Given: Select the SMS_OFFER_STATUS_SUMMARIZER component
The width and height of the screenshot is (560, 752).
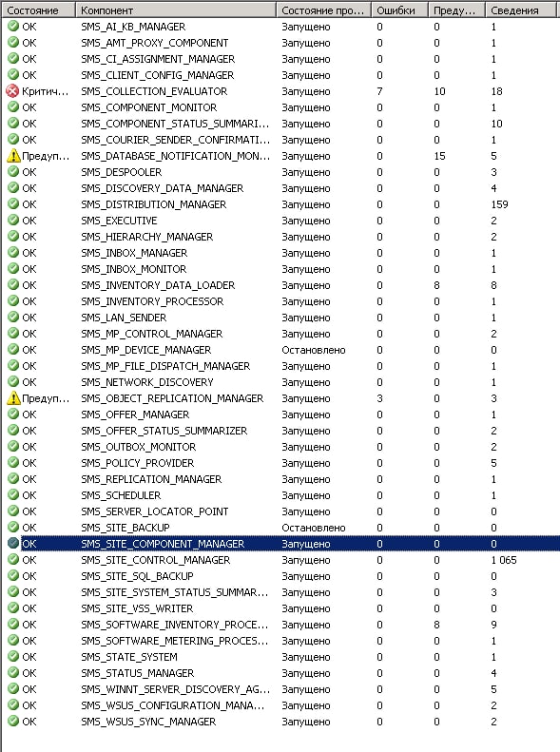Looking at the screenshot, I should pyautogui.click(x=164, y=431).
